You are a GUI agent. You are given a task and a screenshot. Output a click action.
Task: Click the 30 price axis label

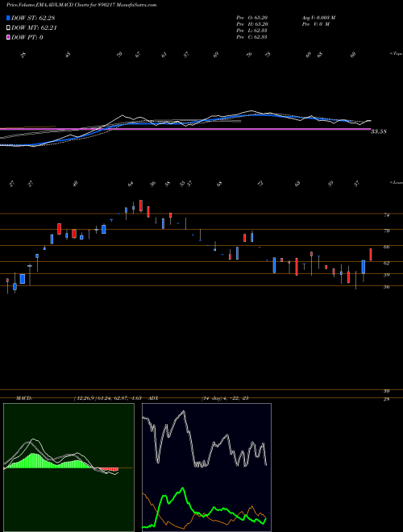point(386,391)
